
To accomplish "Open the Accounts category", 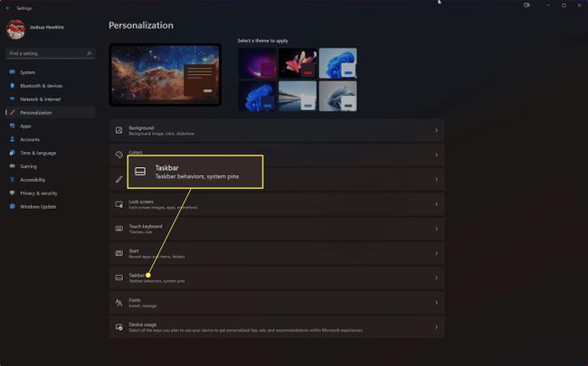I will [51, 139].
